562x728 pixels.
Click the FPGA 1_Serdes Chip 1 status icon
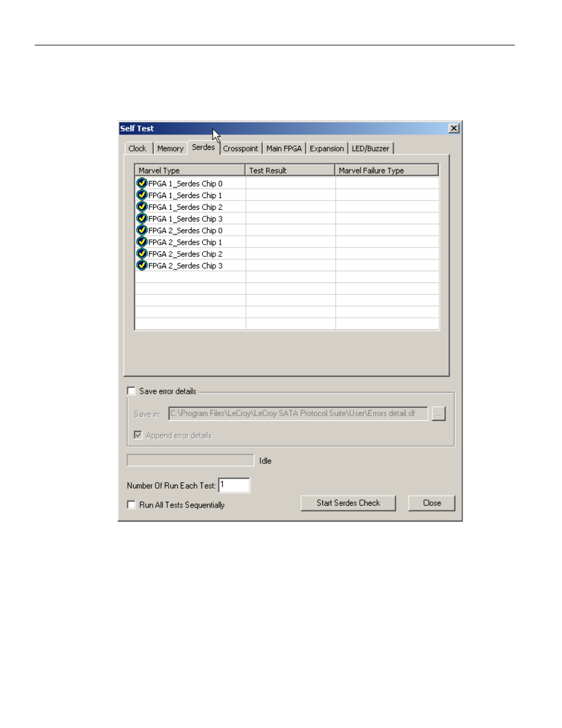(141, 195)
